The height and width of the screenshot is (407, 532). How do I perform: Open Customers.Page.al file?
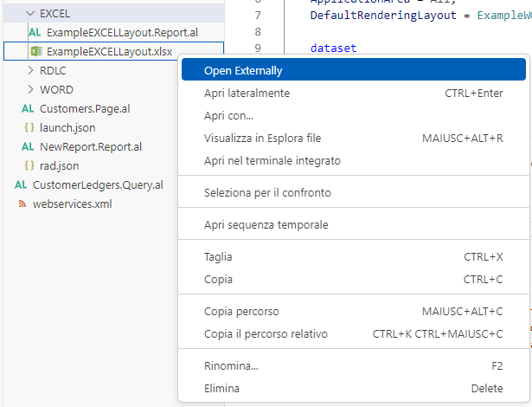tap(85, 109)
